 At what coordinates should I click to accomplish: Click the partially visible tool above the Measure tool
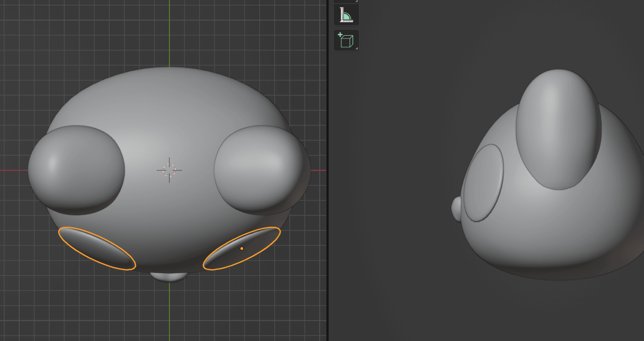point(346,2)
